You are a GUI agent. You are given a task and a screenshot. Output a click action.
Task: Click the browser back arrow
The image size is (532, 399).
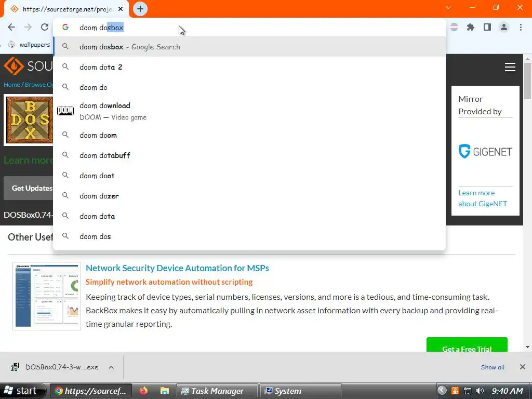pos(11,27)
